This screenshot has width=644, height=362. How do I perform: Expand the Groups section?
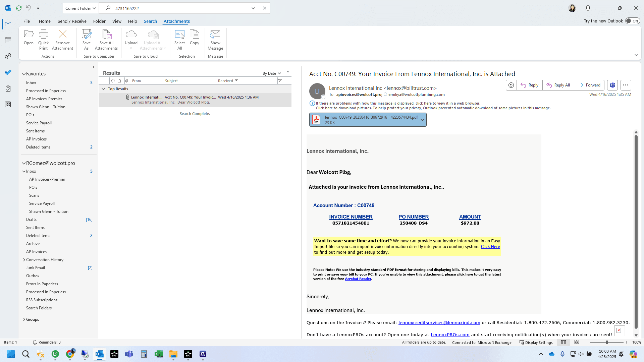pos(24,319)
